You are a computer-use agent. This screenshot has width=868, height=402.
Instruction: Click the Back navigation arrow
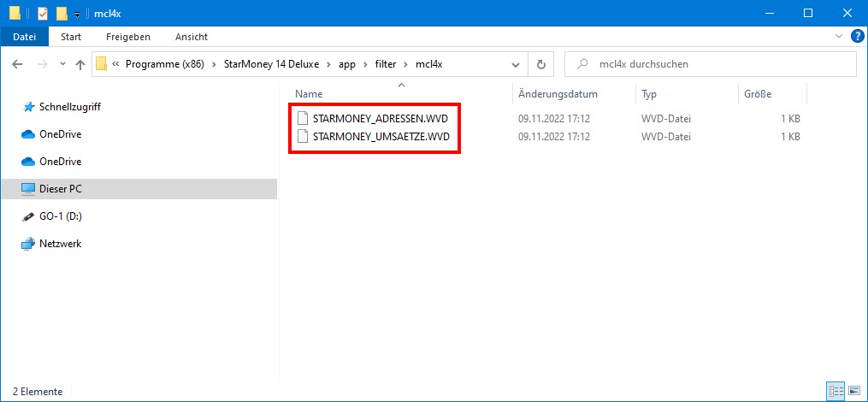click(17, 64)
